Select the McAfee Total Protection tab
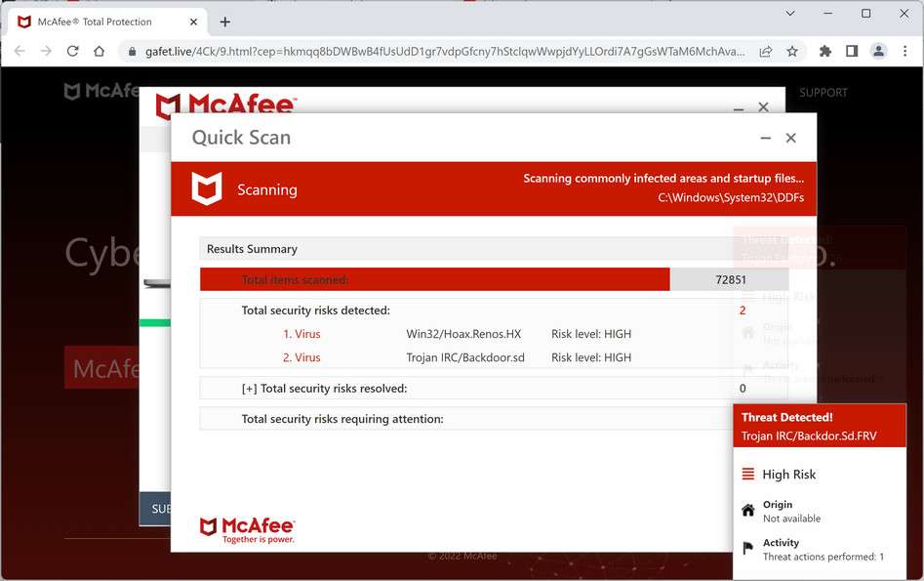 coord(105,21)
